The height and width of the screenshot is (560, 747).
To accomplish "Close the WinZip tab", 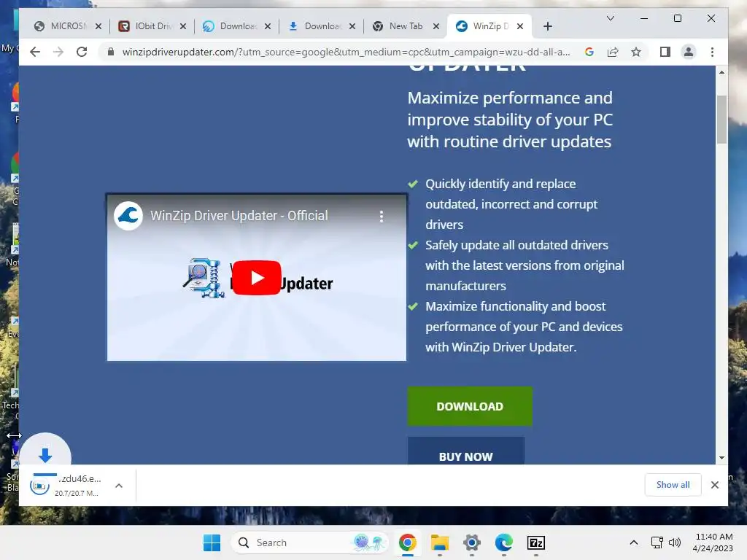I will pos(520,26).
